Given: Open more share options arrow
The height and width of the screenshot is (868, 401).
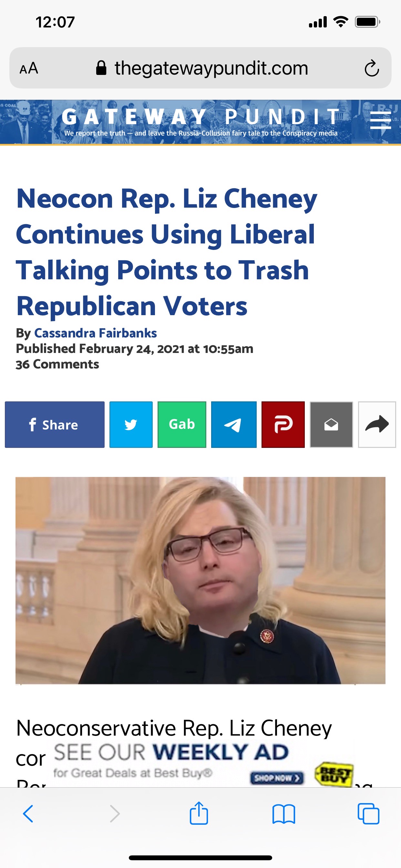Looking at the screenshot, I should [x=377, y=425].
